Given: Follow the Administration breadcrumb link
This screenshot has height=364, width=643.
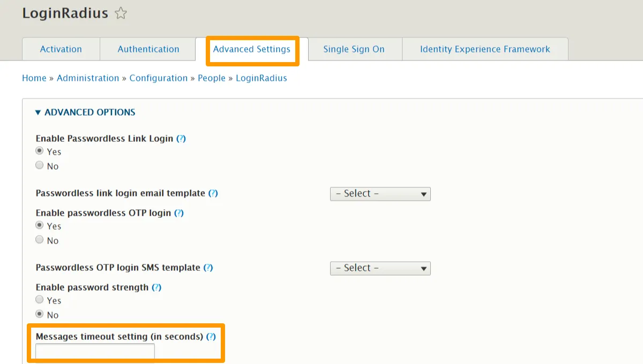Looking at the screenshot, I should (x=88, y=78).
